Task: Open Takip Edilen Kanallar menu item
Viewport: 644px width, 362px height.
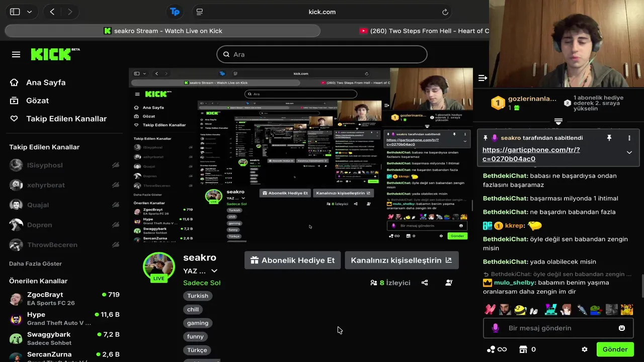Action: tap(66, 119)
